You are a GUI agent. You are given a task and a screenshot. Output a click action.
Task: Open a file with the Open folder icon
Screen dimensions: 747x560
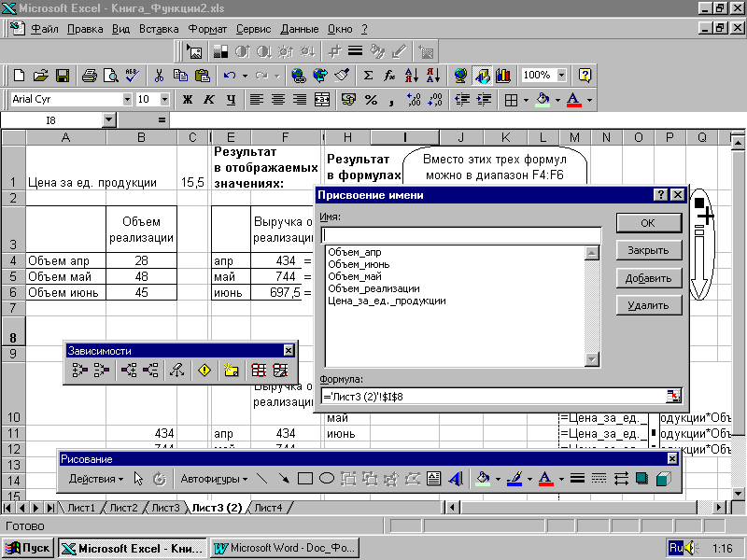pyautogui.click(x=40, y=76)
